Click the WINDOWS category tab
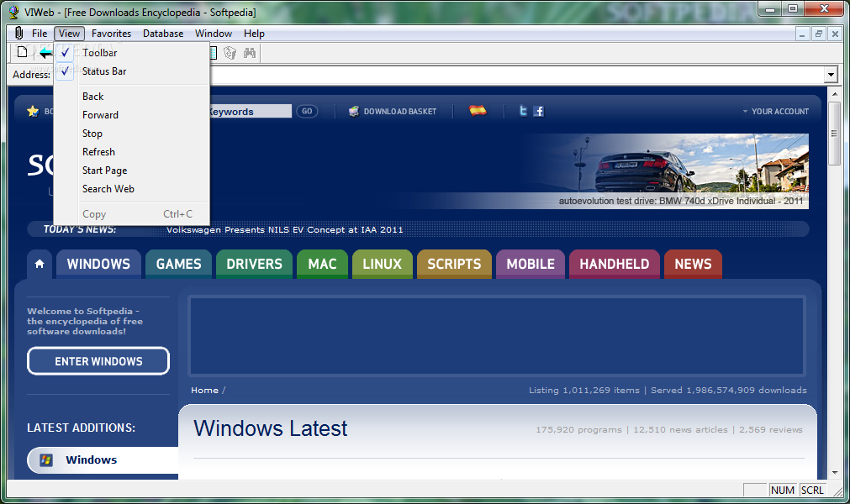 pos(98,265)
